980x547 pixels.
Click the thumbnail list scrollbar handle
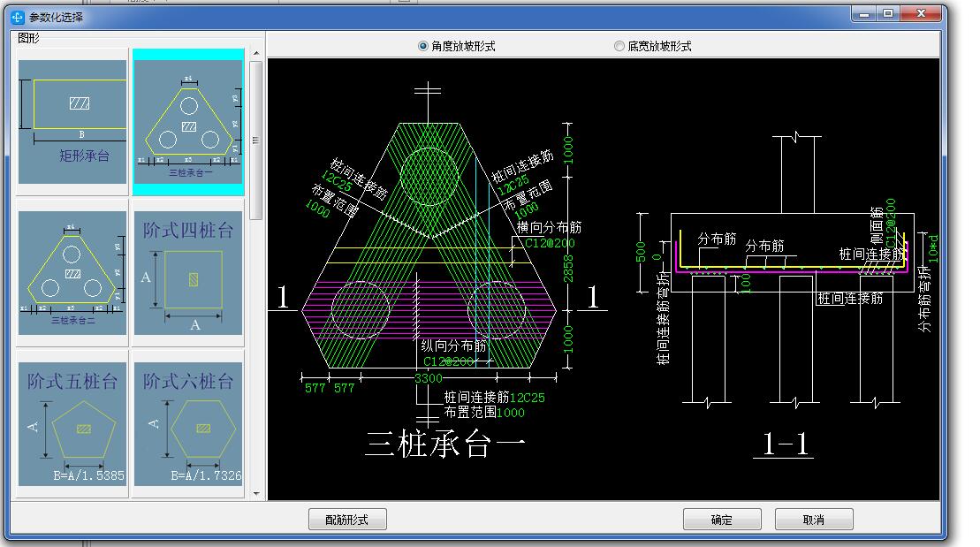point(255,140)
